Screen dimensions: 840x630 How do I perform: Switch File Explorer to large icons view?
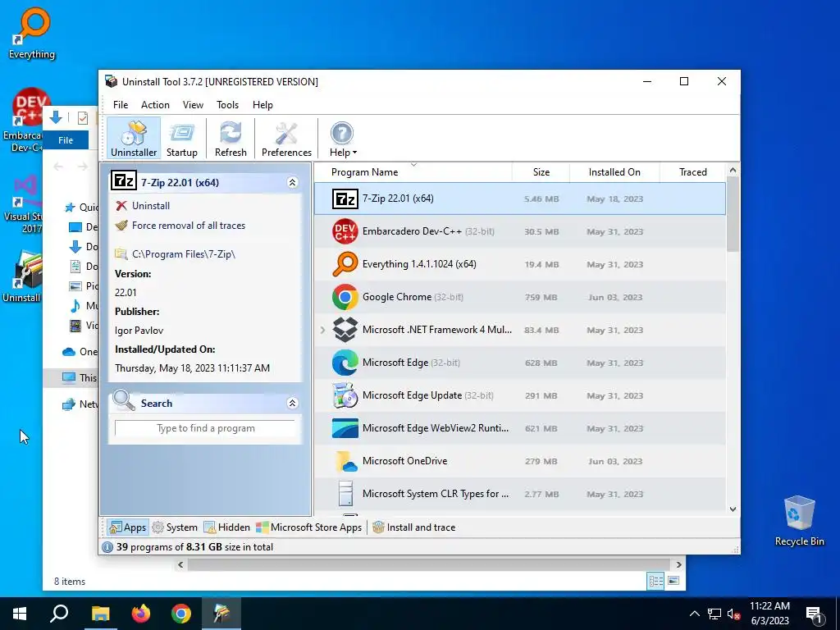[x=673, y=581]
